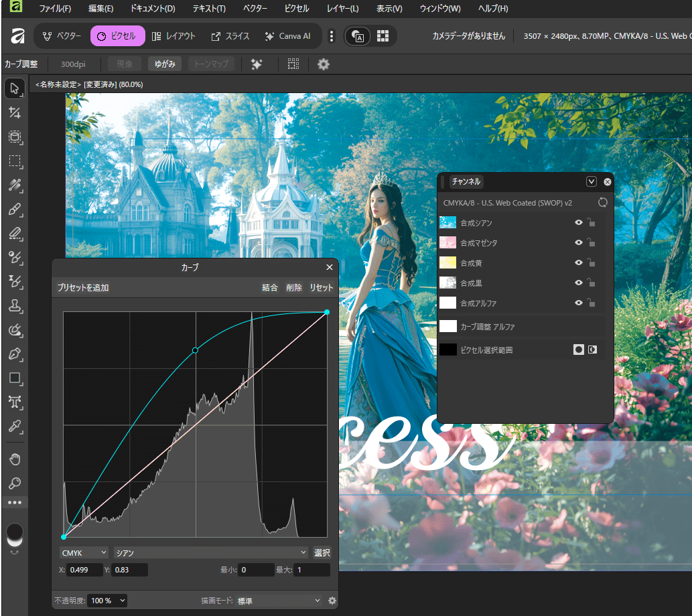This screenshot has width=692, height=616.
Task: Select the Text tool
Action: tap(15, 402)
